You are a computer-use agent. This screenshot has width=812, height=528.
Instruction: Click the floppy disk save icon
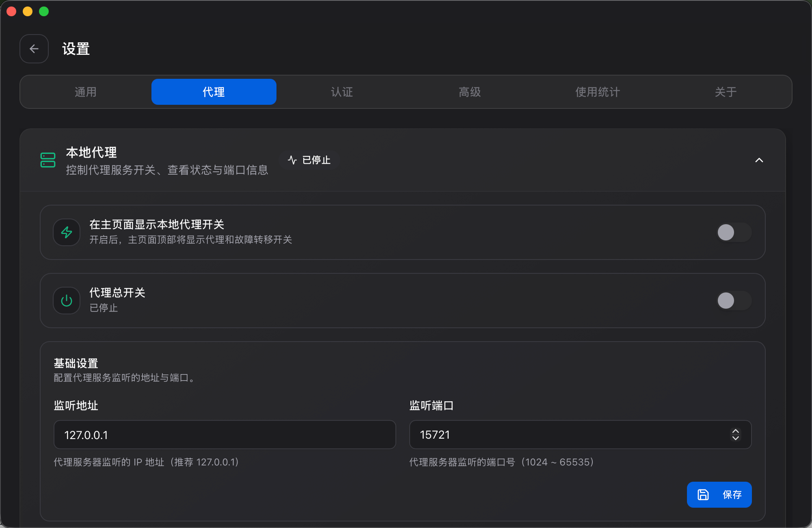coord(703,495)
